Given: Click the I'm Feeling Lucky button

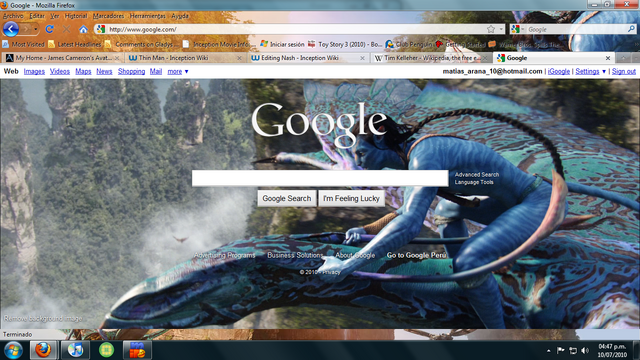Looking at the screenshot, I should 351,198.
